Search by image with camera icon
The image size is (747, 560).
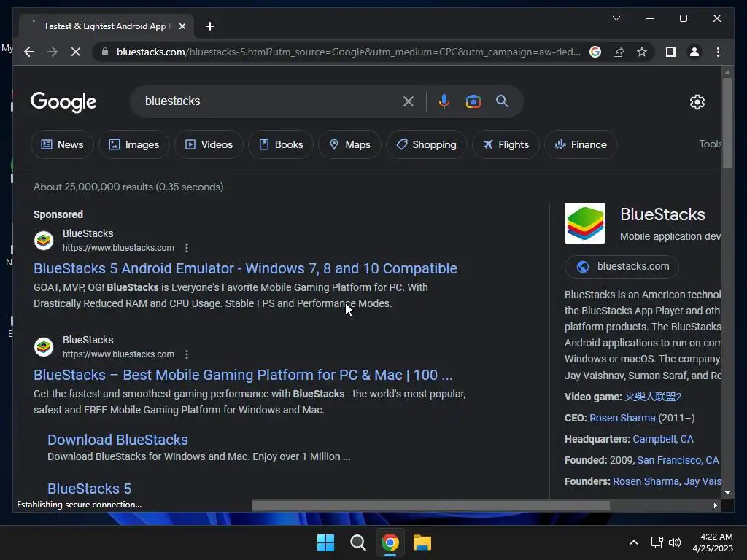[473, 101]
